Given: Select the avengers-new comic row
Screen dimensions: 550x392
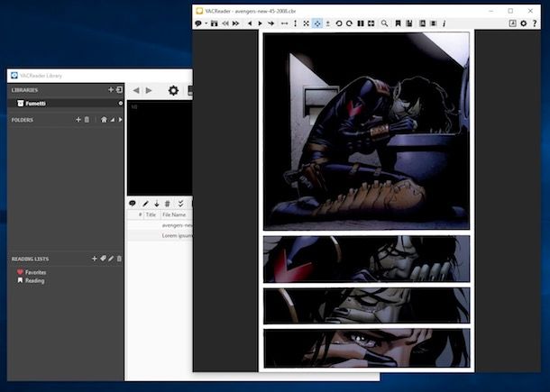Looking at the screenshot, I should (x=160, y=225).
